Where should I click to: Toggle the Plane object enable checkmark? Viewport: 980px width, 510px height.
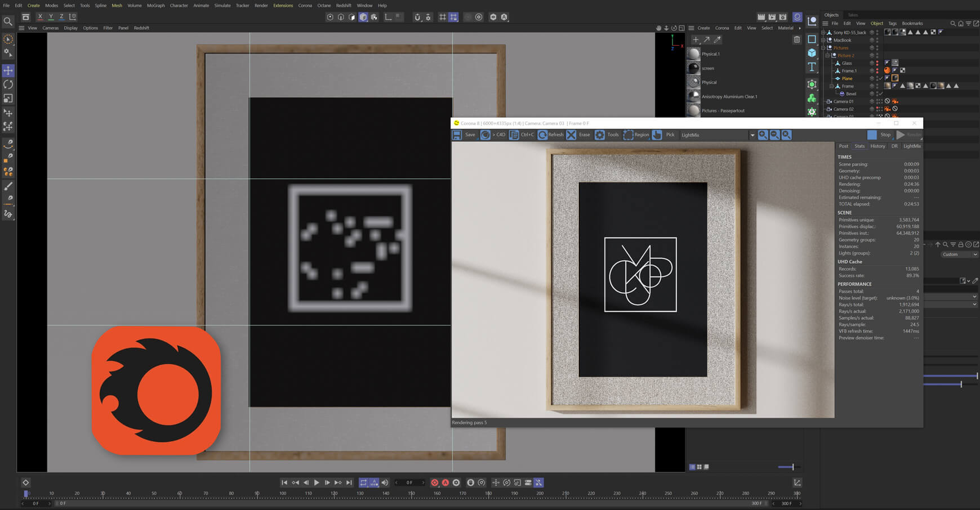pos(881,78)
